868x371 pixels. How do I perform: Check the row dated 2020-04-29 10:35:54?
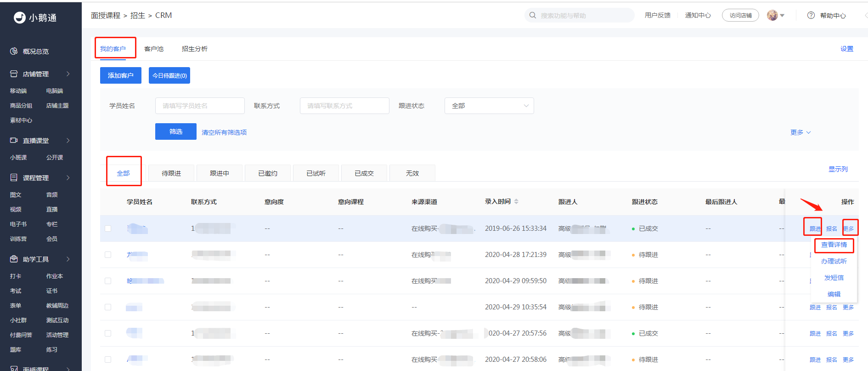108,307
